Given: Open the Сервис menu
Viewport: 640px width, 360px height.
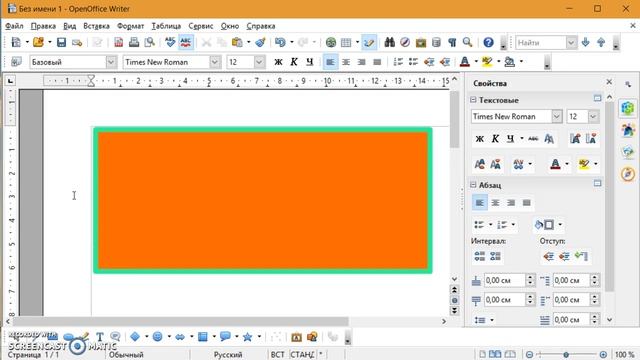Looking at the screenshot, I should tap(201, 26).
